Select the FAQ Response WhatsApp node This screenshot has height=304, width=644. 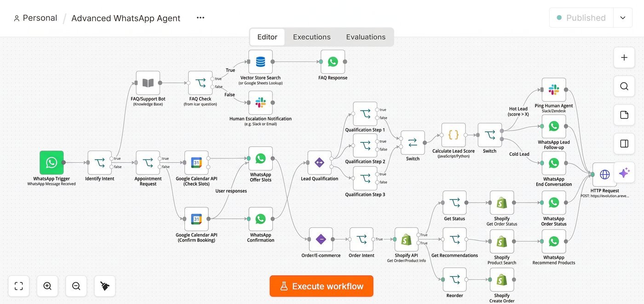pos(333,62)
